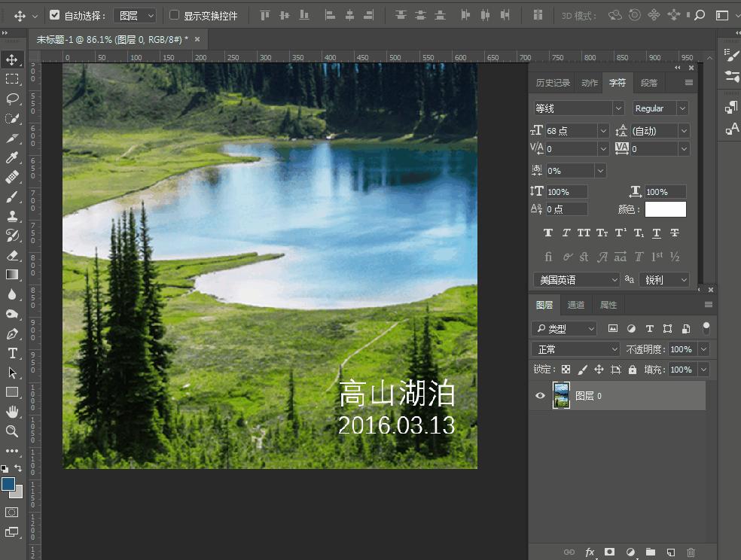The width and height of the screenshot is (741, 560).
Task: Expand the 不透明度 opacity slider arrow
Action: click(x=703, y=349)
